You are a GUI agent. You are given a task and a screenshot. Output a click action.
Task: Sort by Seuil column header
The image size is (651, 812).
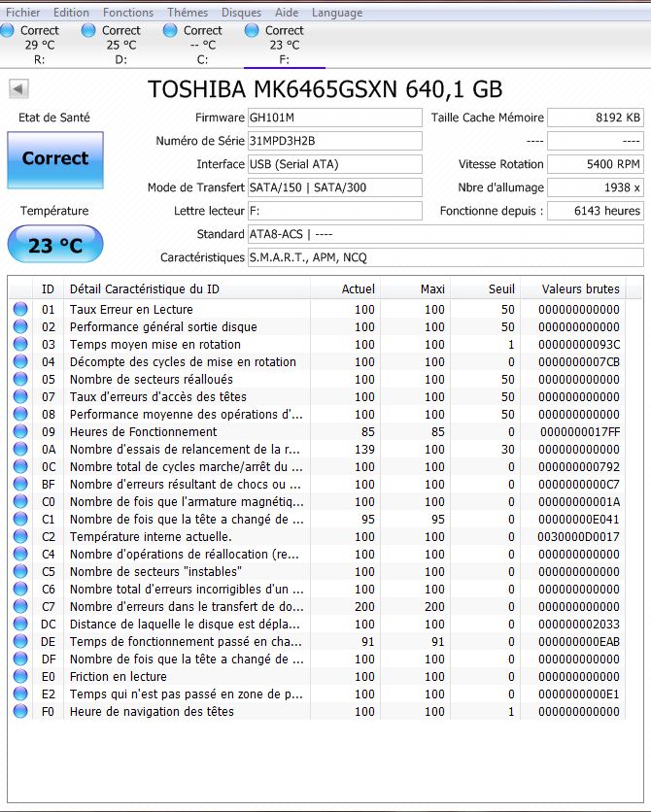501,289
